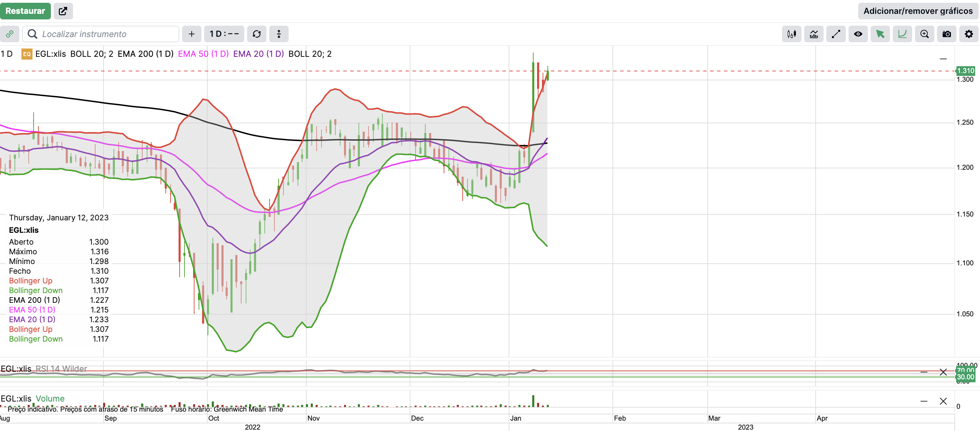Click the EMA 20 (1 D) indicator label
Viewport: 980px width, 431px height.
pos(258,54)
